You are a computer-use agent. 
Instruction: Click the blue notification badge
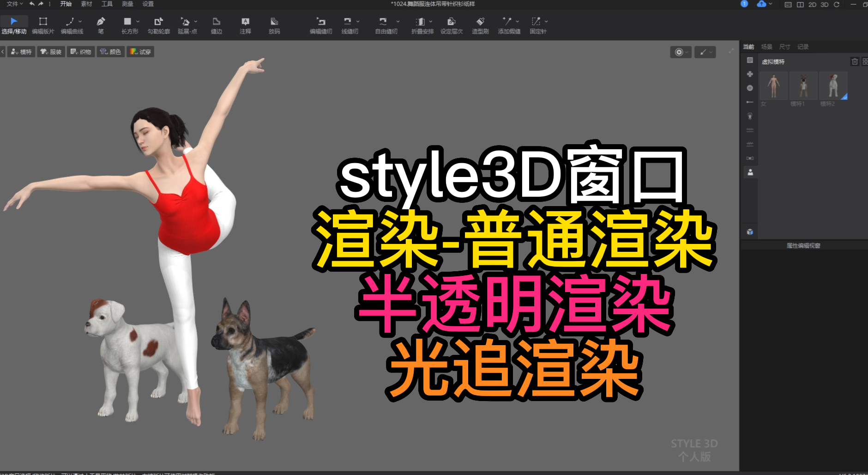[x=744, y=4]
